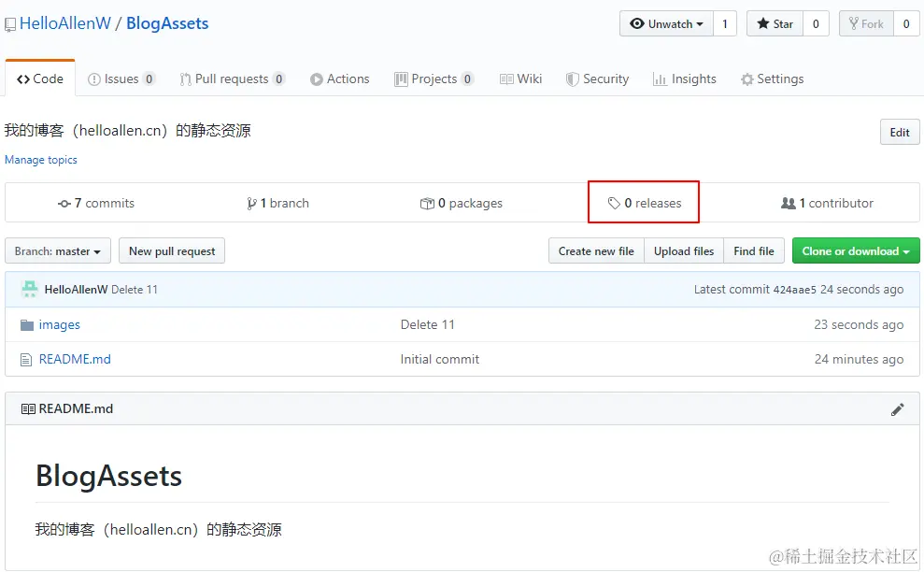Select the Code tab
Image resolution: width=924 pixels, height=572 pixels.
point(40,79)
